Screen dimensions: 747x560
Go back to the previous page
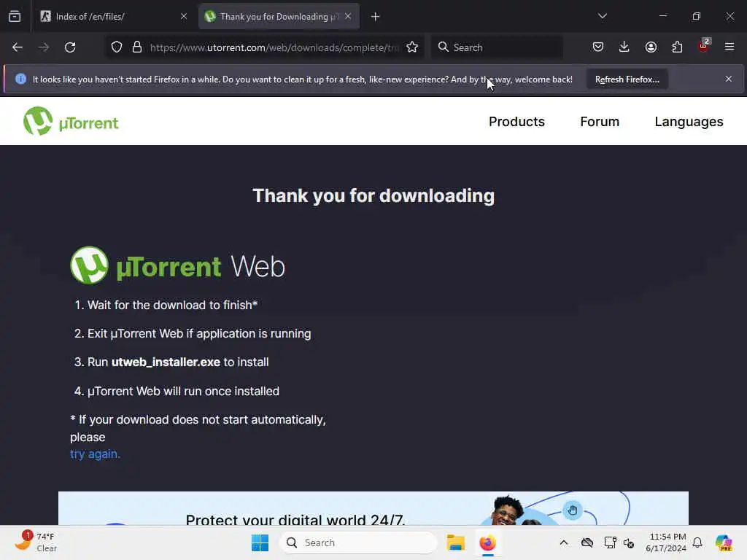(18, 47)
